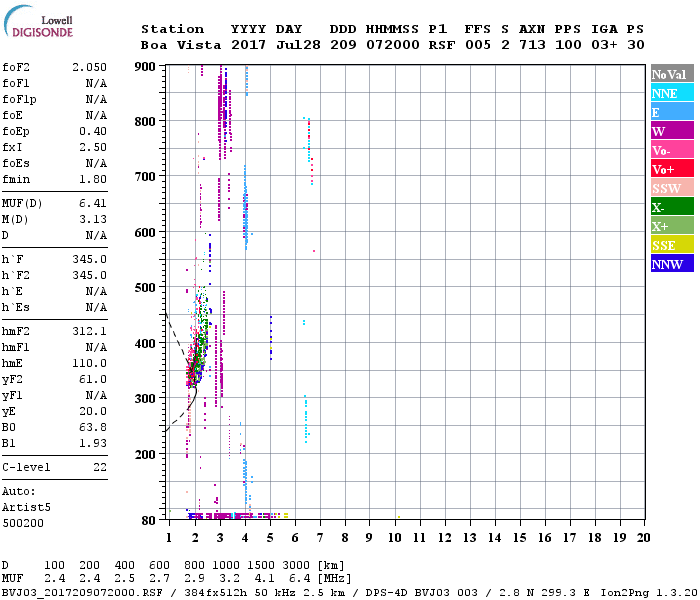Click the foF2 value 2.050
The width and height of the screenshot is (700, 600).
(89, 67)
